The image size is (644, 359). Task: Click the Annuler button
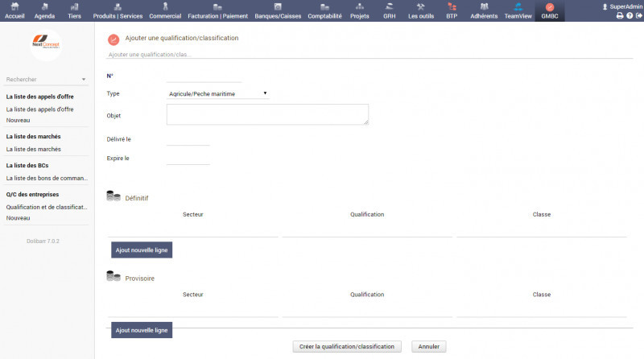click(429, 347)
